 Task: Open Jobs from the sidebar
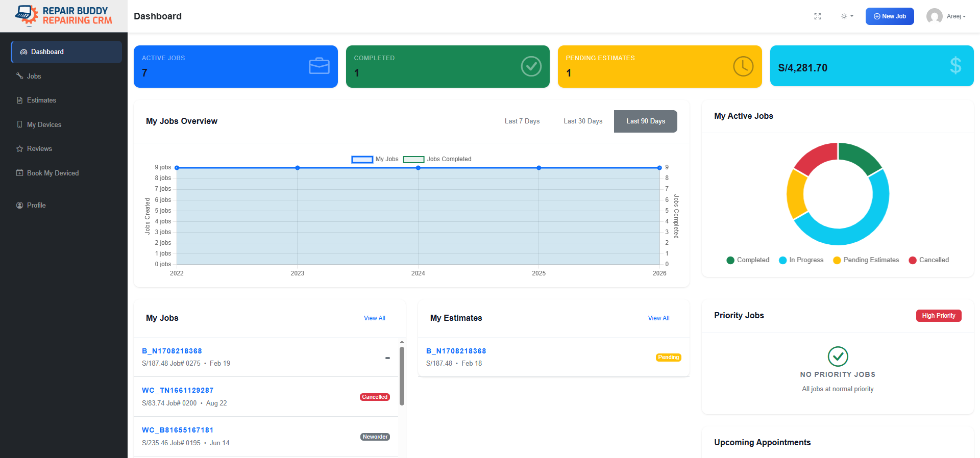pyautogui.click(x=34, y=76)
